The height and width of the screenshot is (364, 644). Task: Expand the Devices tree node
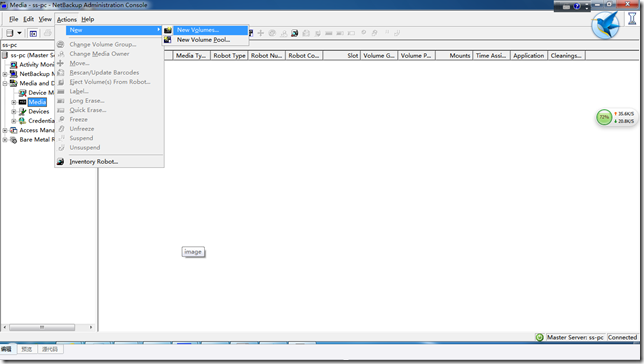point(14,111)
